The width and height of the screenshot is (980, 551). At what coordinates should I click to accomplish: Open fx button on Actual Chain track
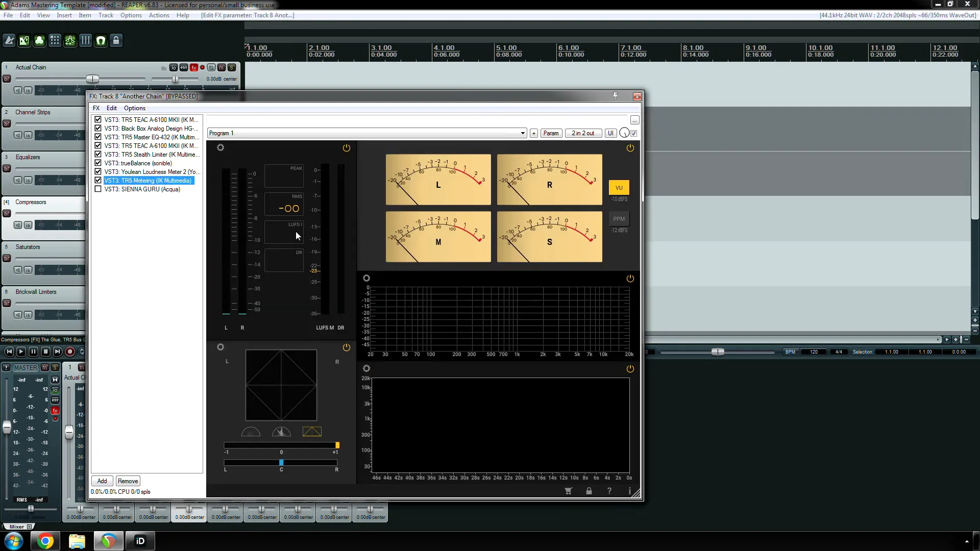[x=194, y=67]
